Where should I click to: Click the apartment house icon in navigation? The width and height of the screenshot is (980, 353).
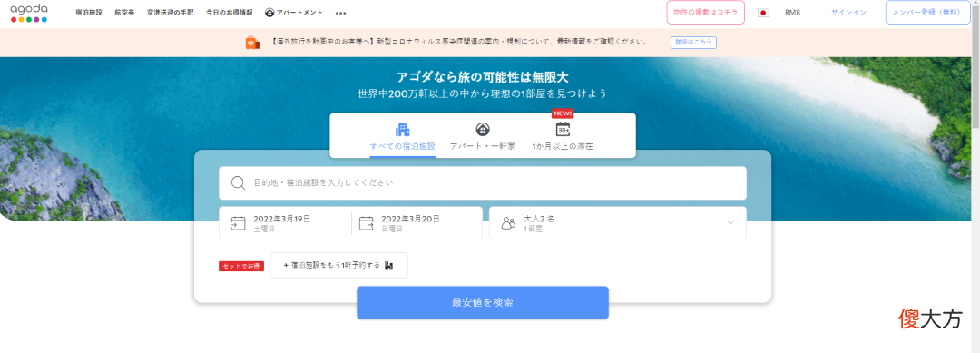point(269,13)
